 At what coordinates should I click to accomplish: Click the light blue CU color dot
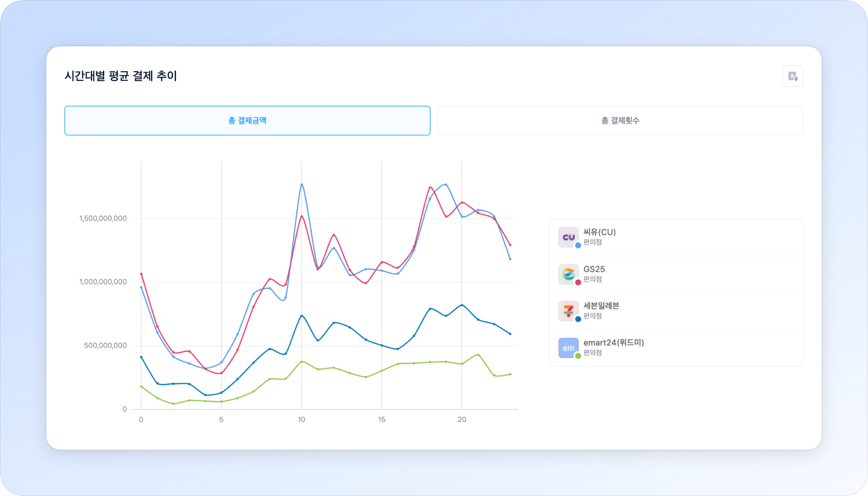tap(578, 245)
